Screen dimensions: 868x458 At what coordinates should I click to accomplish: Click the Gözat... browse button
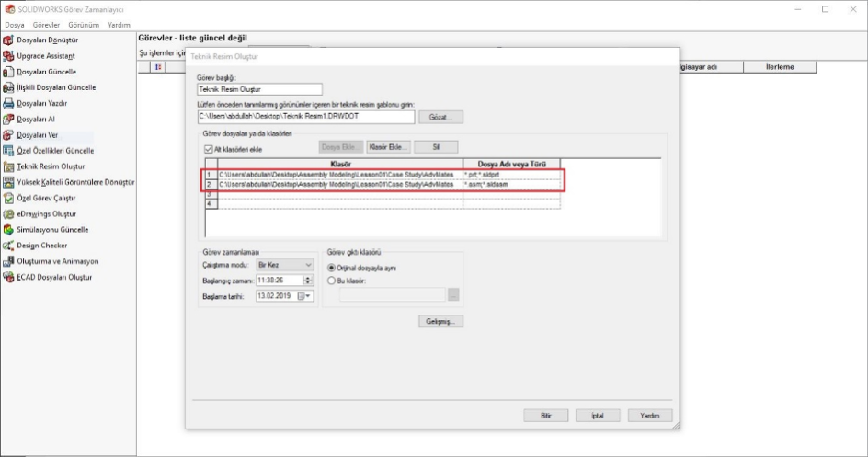click(440, 118)
